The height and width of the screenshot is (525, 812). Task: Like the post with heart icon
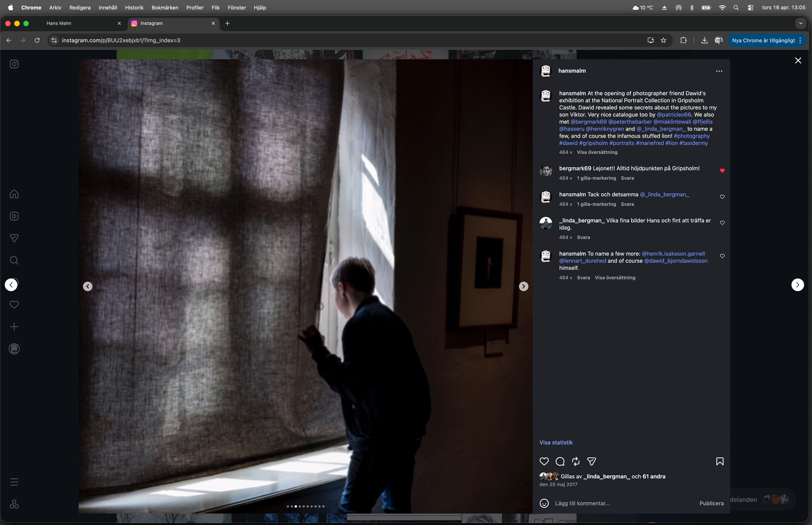pos(544,462)
